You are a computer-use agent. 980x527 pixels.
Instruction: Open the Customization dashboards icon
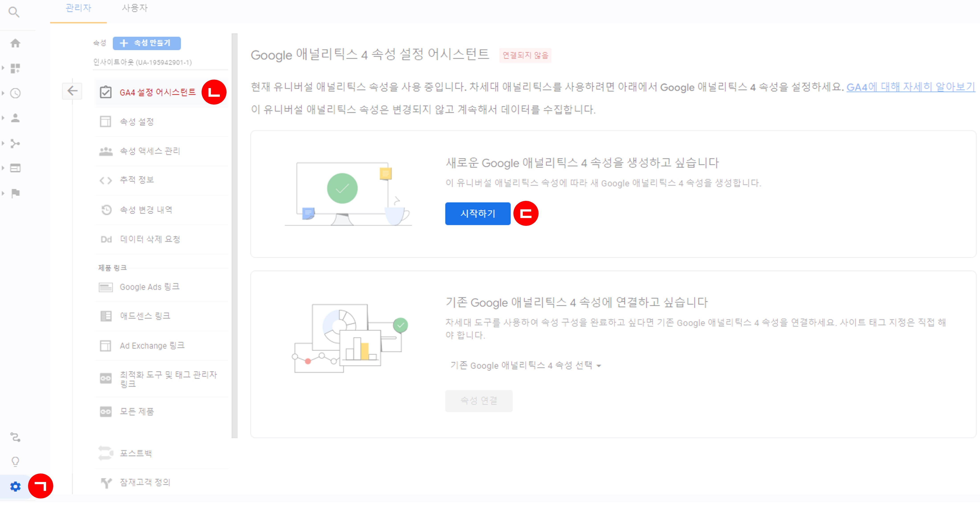point(15,68)
